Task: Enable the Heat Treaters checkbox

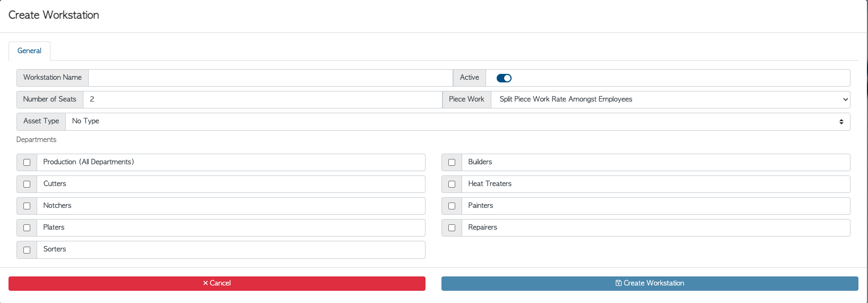Action: 452,184
